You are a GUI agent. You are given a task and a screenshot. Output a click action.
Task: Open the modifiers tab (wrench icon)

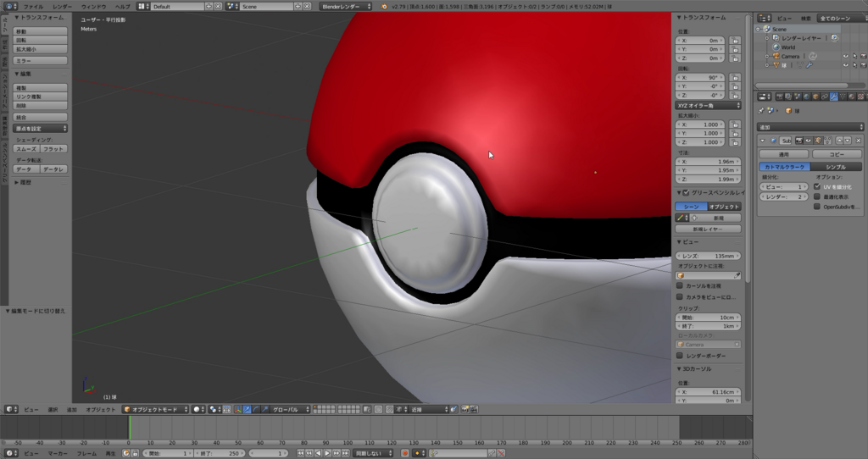[x=834, y=97]
